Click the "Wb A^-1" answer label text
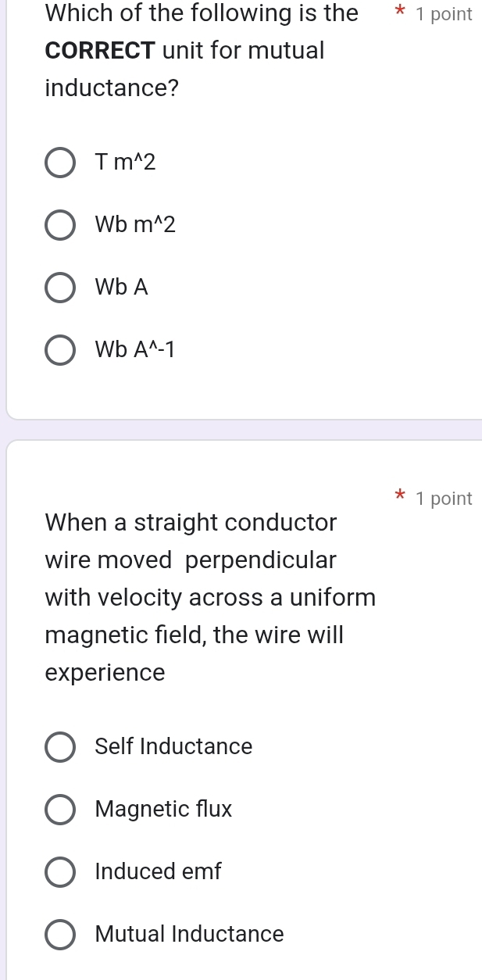This screenshot has height=980, width=482. [135, 350]
